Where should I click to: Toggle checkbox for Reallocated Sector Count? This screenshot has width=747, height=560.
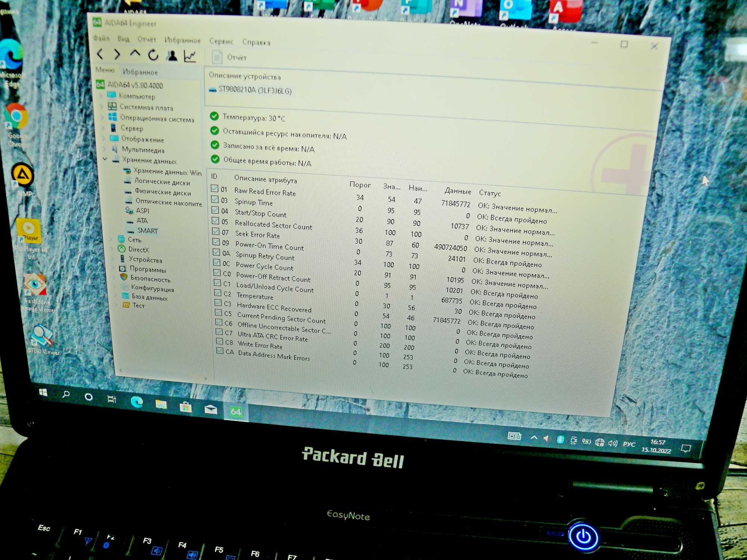point(216,221)
